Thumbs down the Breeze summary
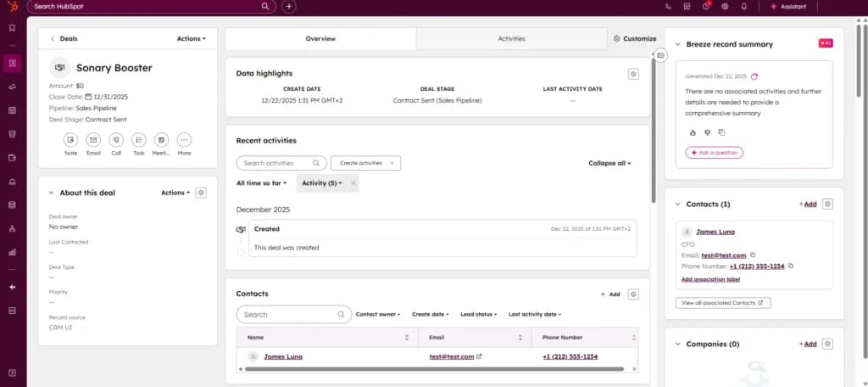 pos(707,132)
